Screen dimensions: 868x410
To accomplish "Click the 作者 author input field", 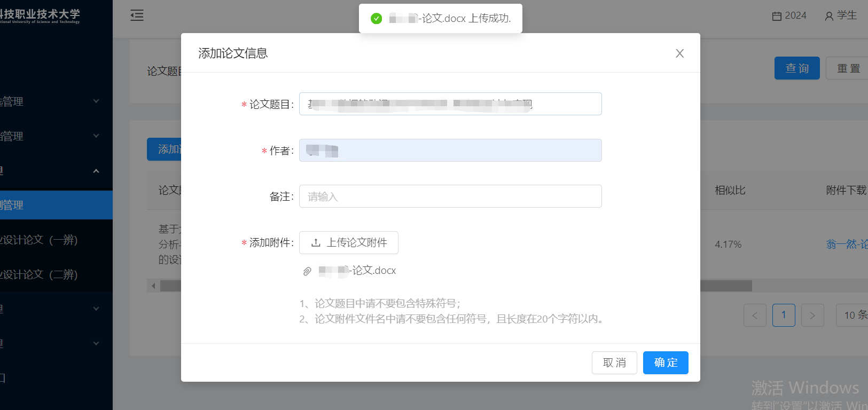I will point(450,151).
